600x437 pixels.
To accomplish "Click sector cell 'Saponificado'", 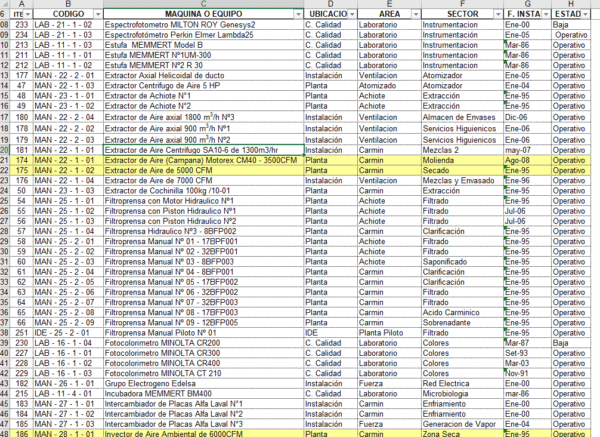I will click(x=462, y=262).
